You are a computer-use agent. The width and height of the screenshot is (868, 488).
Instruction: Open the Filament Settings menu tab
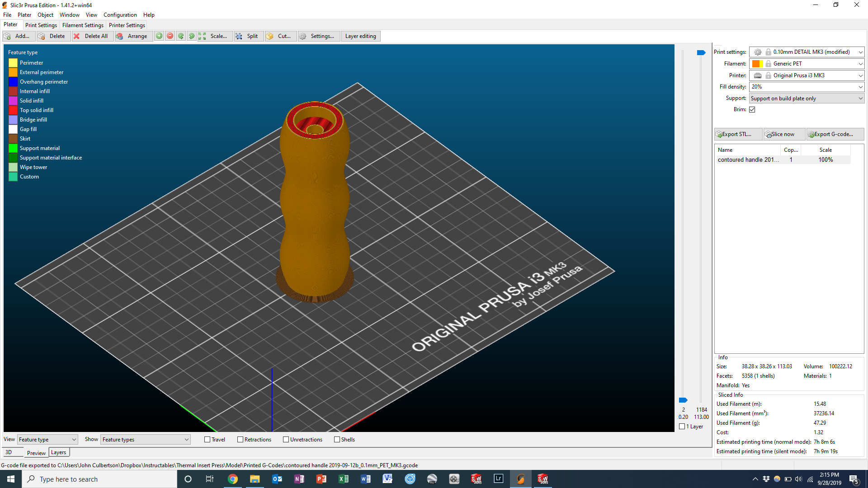pos(83,25)
